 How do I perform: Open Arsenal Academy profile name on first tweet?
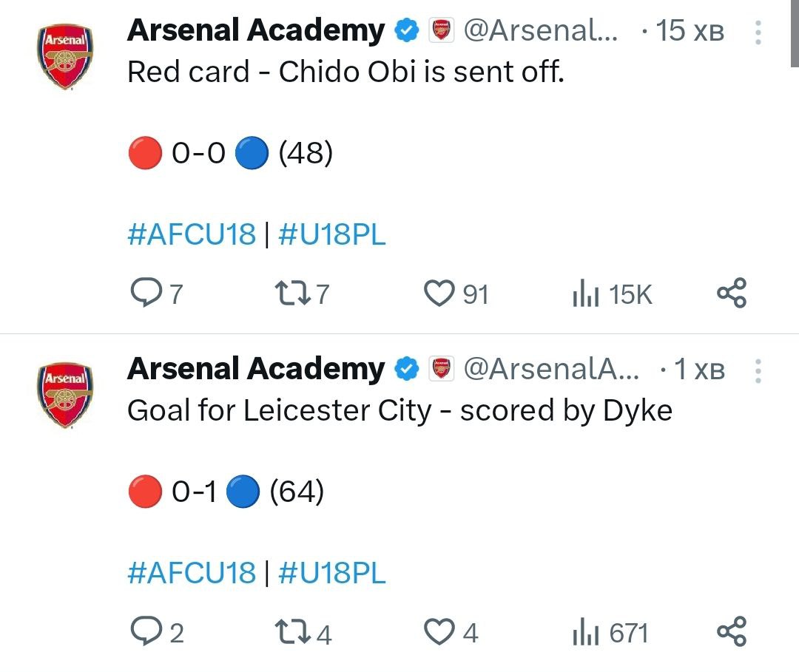pyautogui.click(x=256, y=31)
